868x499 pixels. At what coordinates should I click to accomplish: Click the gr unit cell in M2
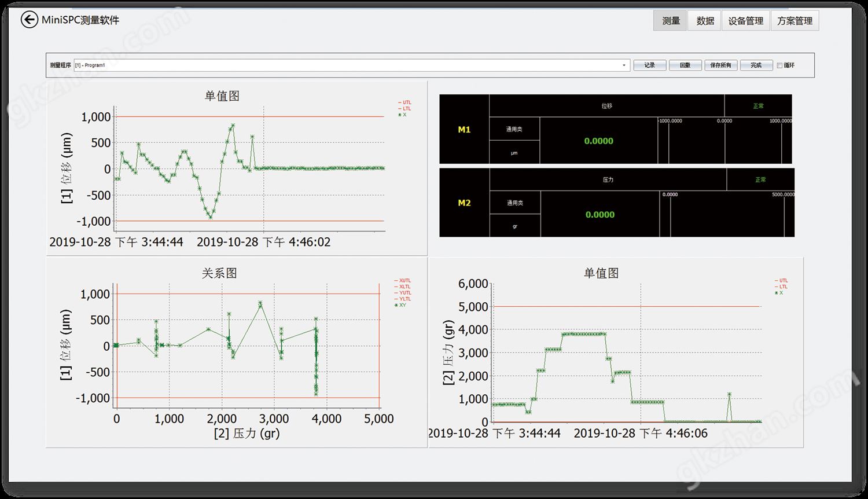tap(514, 226)
